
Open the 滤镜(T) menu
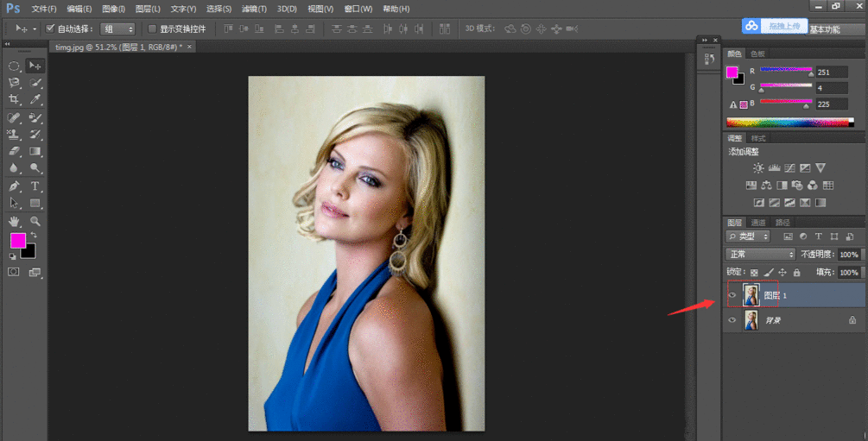pos(254,9)
